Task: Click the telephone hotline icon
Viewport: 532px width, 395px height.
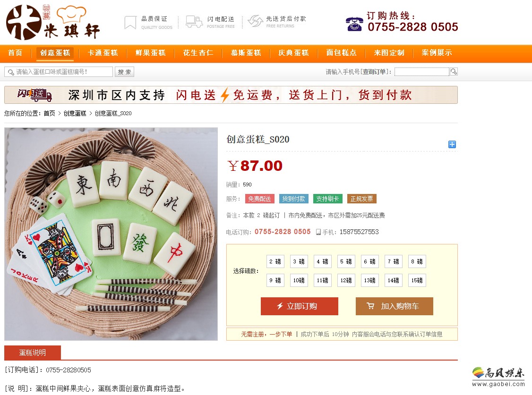Action: [354, 24]
